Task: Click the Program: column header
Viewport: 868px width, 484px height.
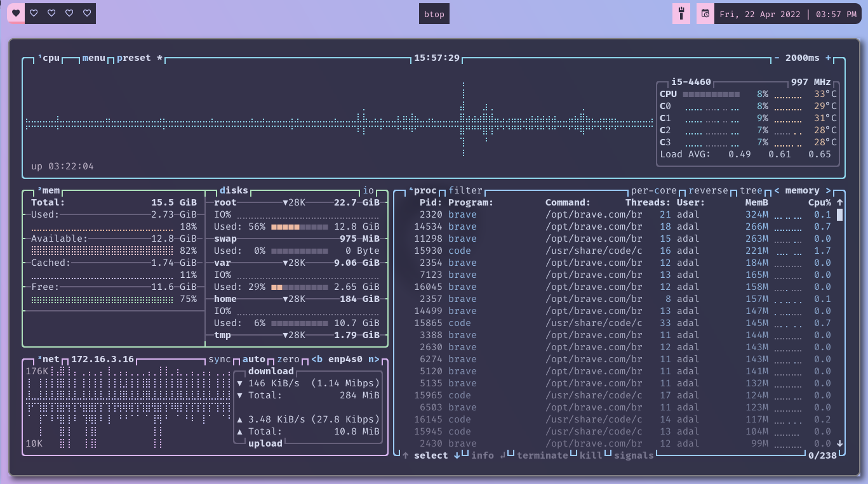Action: tap(471, 202)
